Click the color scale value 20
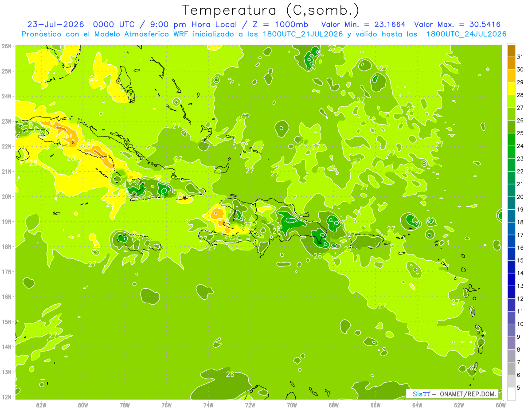532x411 pixels. [x=520, y=197]
